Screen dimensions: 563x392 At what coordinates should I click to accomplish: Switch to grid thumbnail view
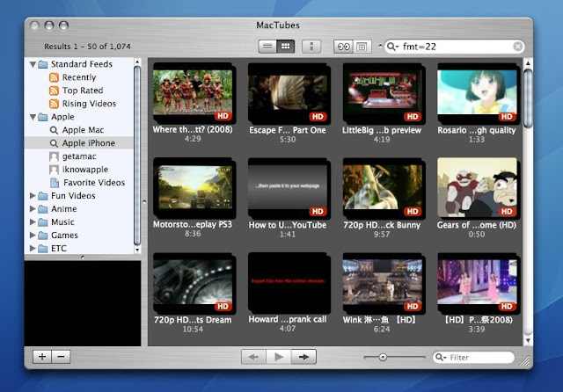click(286, 47)
